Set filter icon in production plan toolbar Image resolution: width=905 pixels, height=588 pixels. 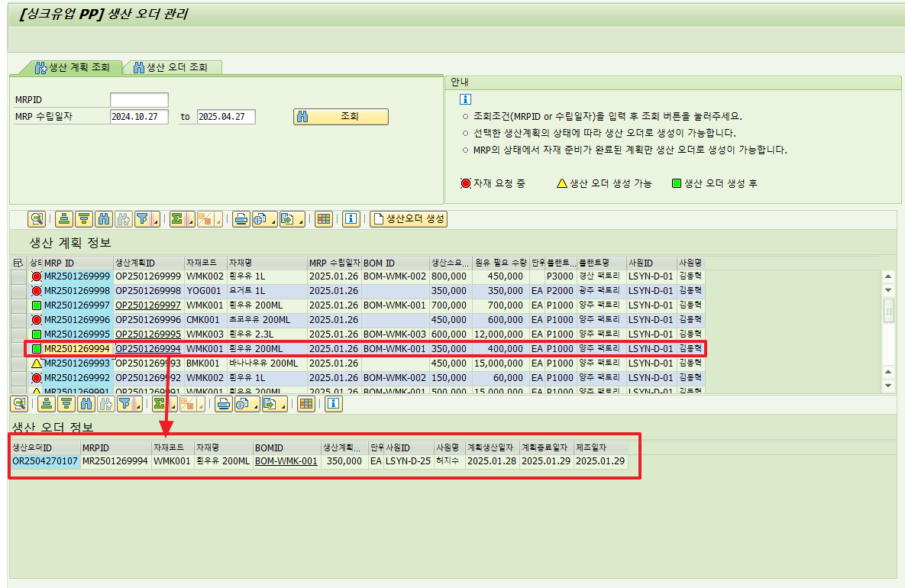[x=142, y=219]
